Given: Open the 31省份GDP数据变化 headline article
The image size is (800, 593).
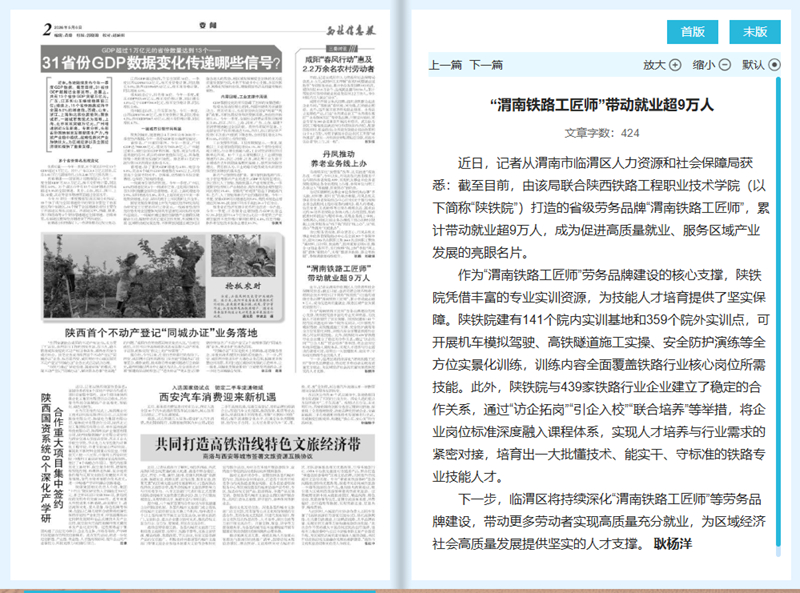Looking at the screenshot, I should [161, 63].
